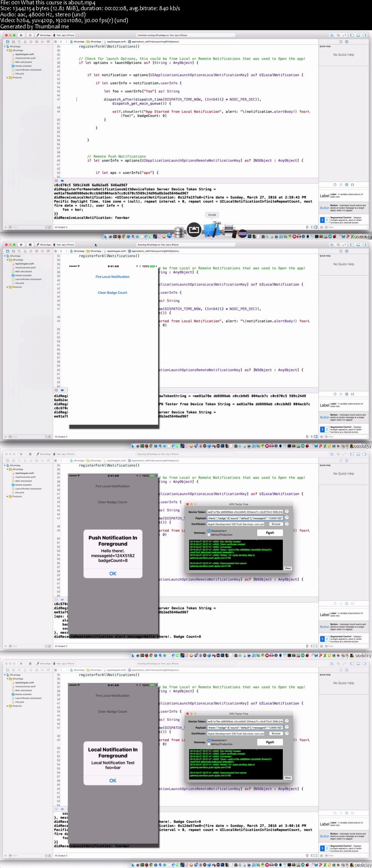Image resolution: width=372 pixels, height=868 pixels.
Task: Click AppDelegate.swift file icon in 00:00:59 frame
Action: pyautogui.click(x=13, y=264)
